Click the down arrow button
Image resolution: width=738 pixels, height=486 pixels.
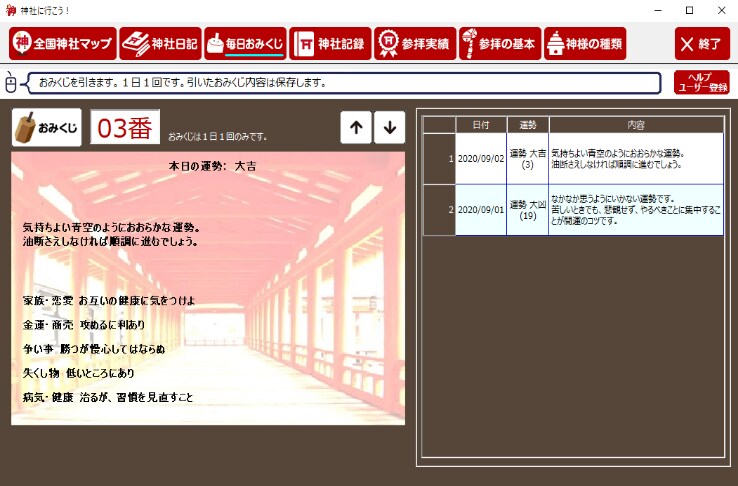(390, 127)
